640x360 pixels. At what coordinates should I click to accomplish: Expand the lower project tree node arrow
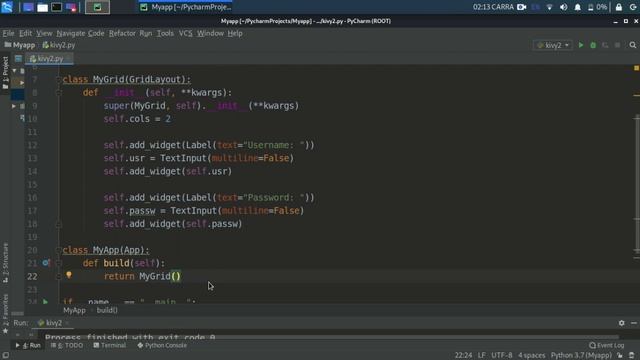coord(13,106)
